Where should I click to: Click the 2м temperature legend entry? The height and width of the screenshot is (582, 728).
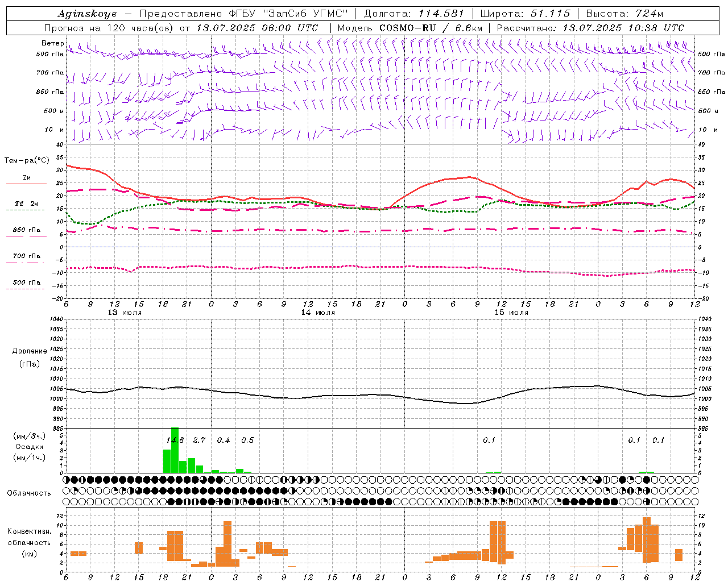click(27, 177)
